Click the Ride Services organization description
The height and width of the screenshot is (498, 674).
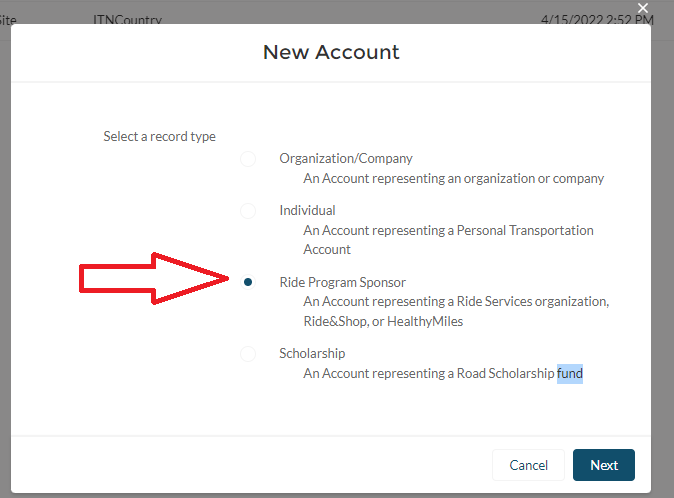456,311
